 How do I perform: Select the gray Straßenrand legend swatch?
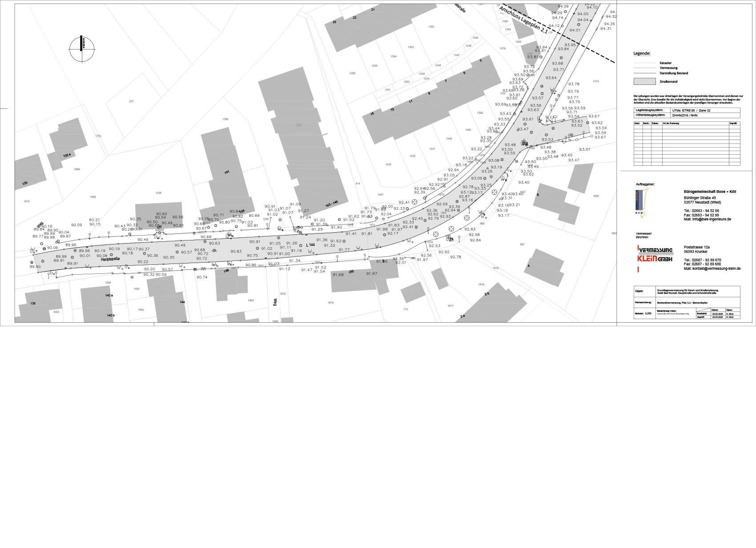(644, 81)
